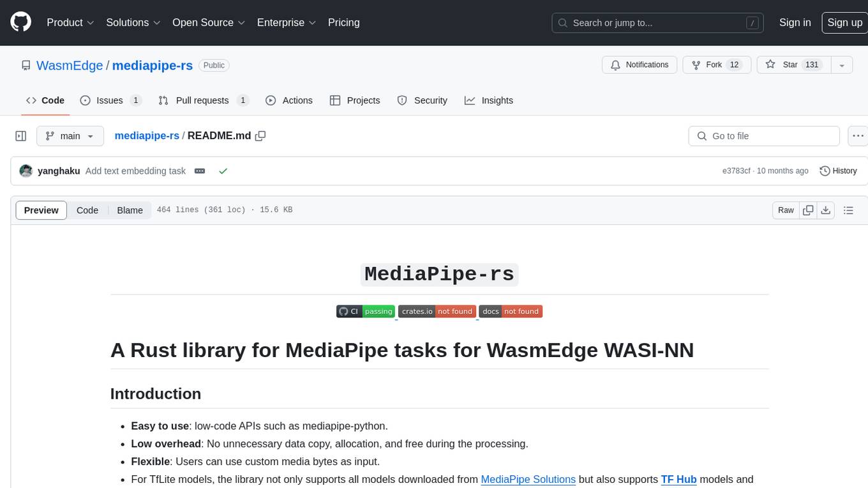
Task: Switch to the Projects tab
Action: (355, 100)
